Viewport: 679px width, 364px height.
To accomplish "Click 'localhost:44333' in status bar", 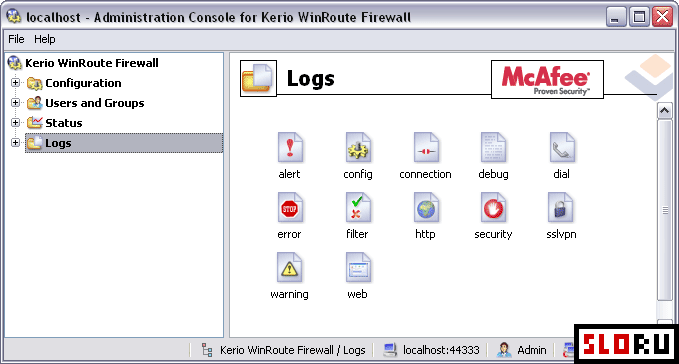I will 441,350.
